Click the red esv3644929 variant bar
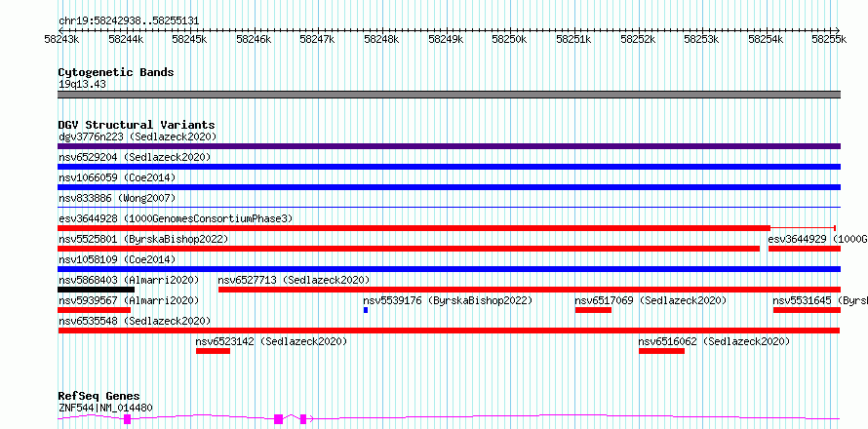Screen dimensions: 868x429 point(805,249)
